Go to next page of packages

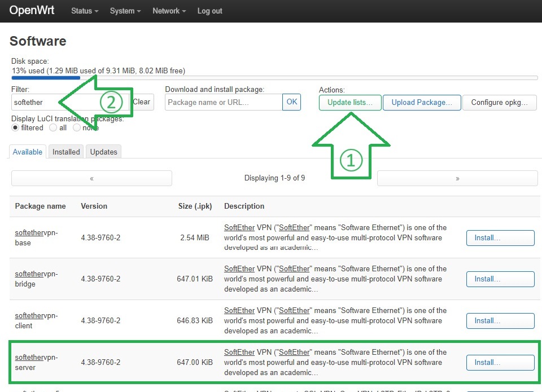(457, 178)
